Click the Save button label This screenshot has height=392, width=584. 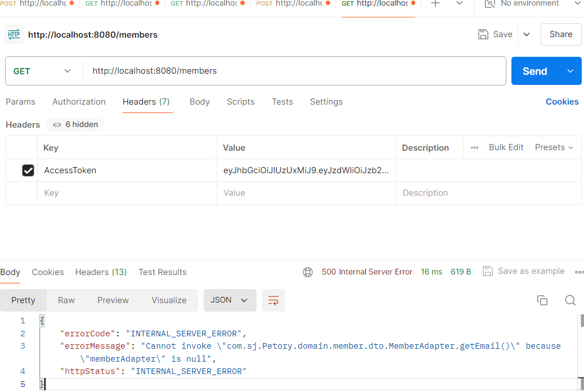pyautogui.click(x=503, y=34)
